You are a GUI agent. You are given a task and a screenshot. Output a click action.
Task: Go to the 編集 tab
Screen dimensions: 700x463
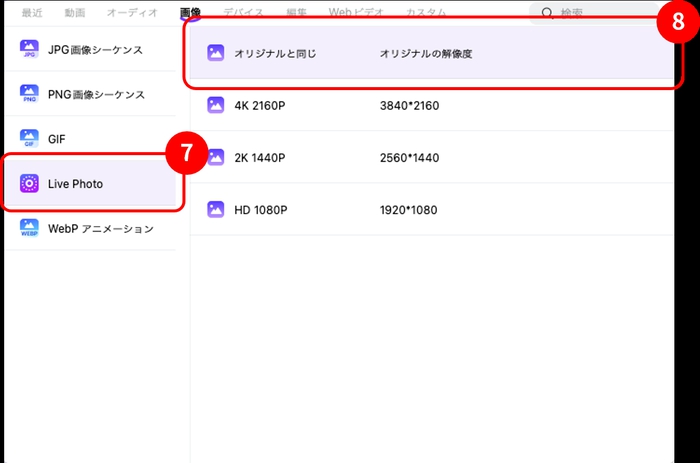coord(299,13)
